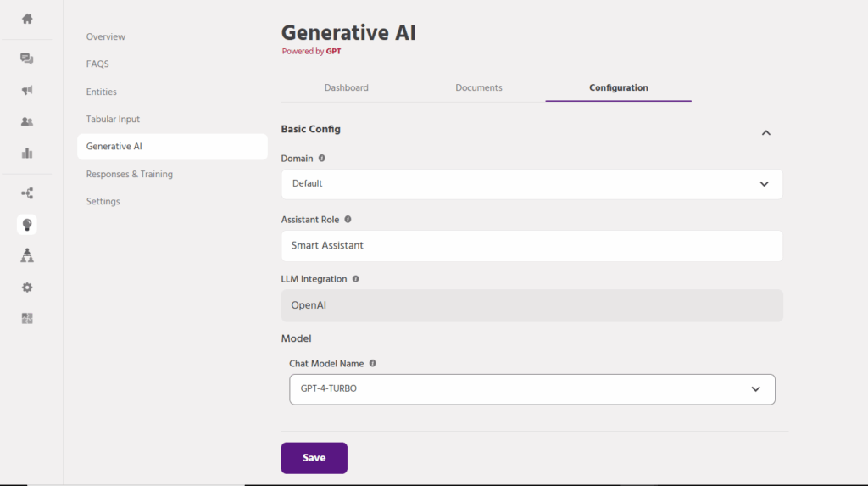Click the Powered by GPT text
868x486 pixels.
[311, 52]
